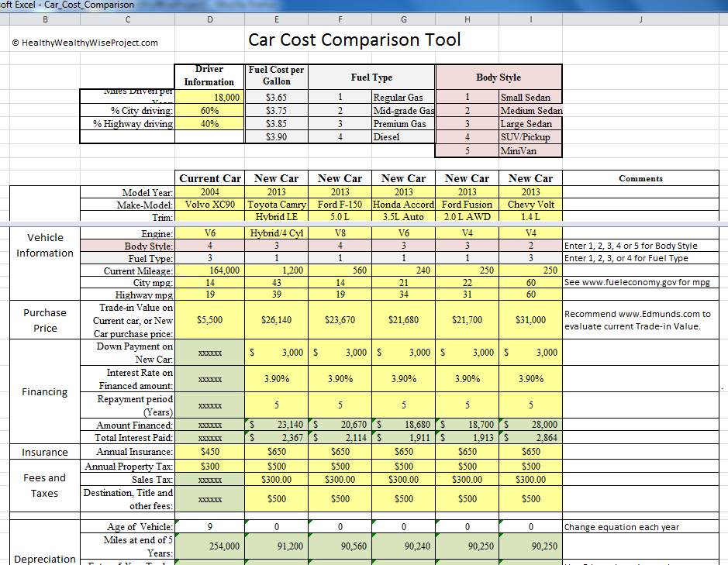The width and height of the screenshot is (728, 565).
Task: Select the Chevy Volt make-model cell
Action: [530, 205]
